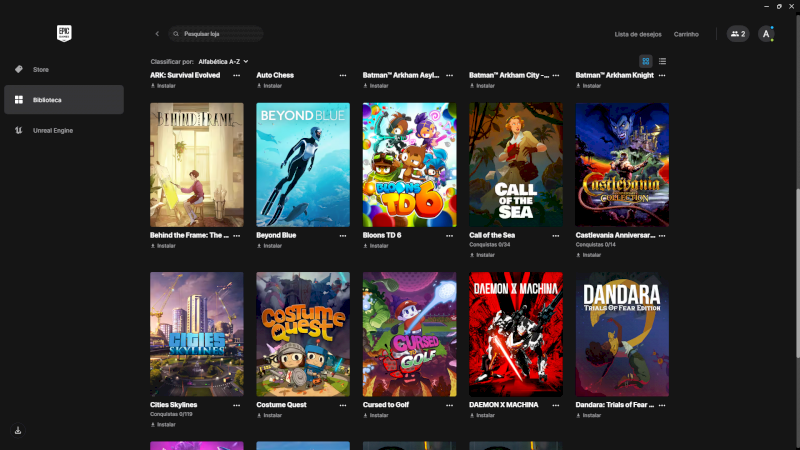
Task: Open the Store section in sidebar
Action: pyautogui.click(x=40, y=69)
